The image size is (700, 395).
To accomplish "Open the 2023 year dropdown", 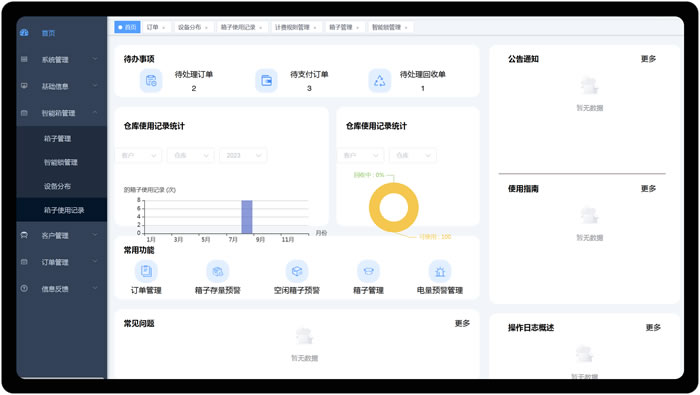I will [243, 155].
